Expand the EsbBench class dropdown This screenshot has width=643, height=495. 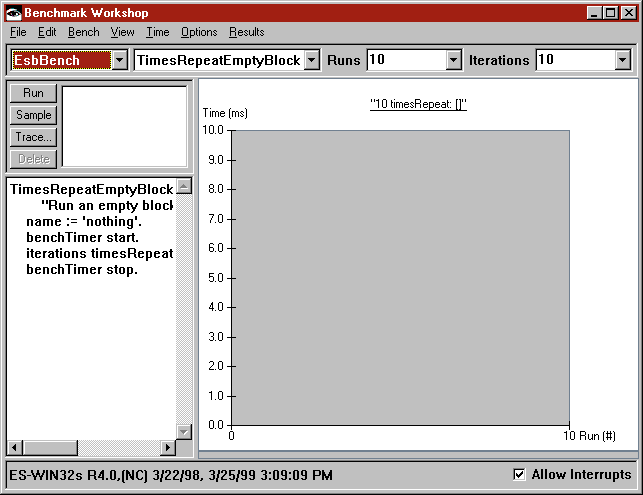(120, 60)
